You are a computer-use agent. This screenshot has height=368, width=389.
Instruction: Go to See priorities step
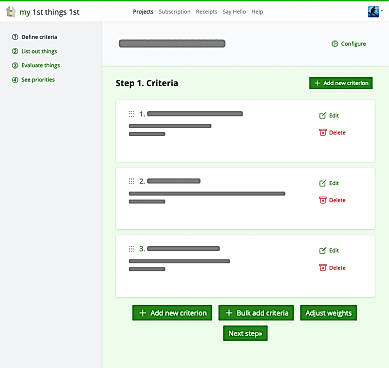pos(33,80)
